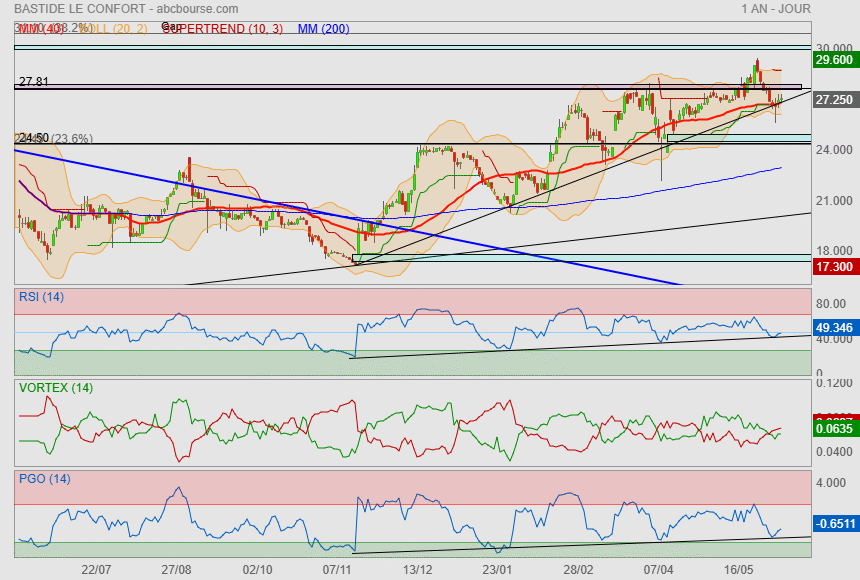The image size is (860, 580).
Task: Click the 0.1200 Vortex axis value
Action: 834,383
